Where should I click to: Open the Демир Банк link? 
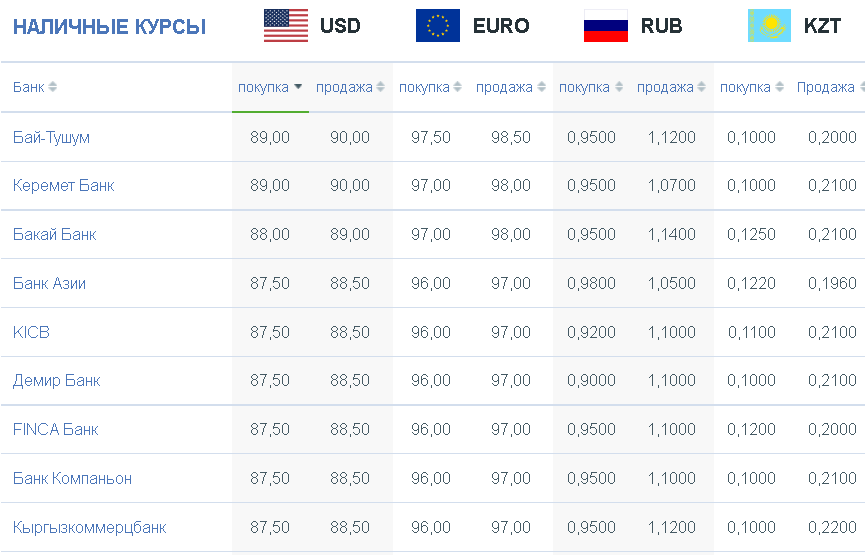[57, 381]
